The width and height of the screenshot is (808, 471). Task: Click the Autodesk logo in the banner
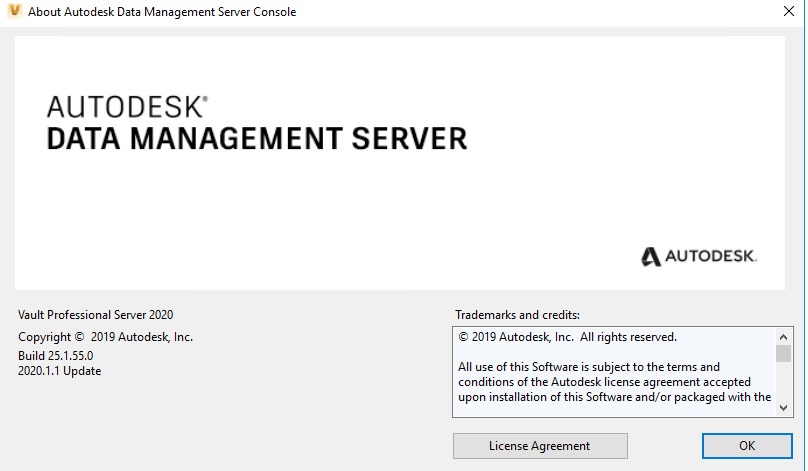(699, 256)
